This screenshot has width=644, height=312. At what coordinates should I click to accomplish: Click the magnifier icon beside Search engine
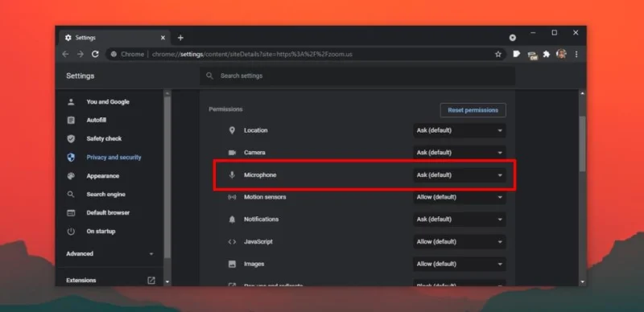(71, 194)
